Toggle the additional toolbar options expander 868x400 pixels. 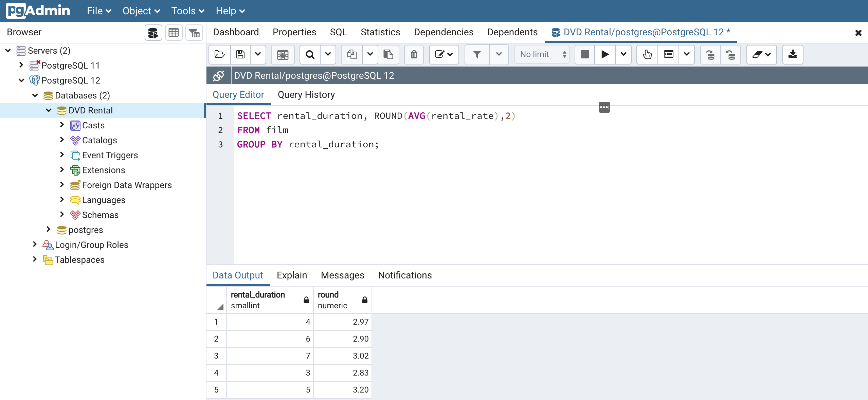604,107
